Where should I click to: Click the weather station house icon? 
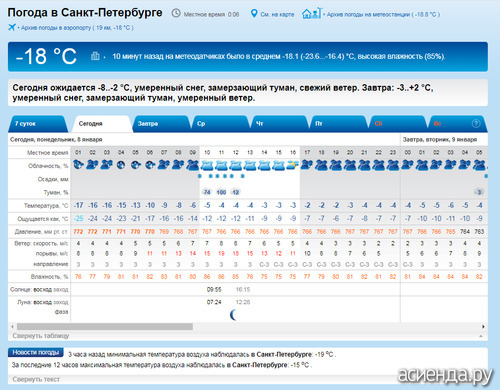311,13
